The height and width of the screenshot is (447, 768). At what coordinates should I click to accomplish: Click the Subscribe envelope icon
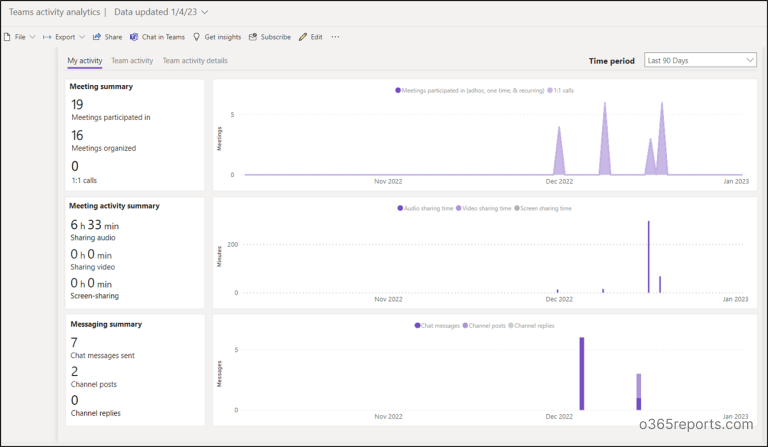pos(253,37)
